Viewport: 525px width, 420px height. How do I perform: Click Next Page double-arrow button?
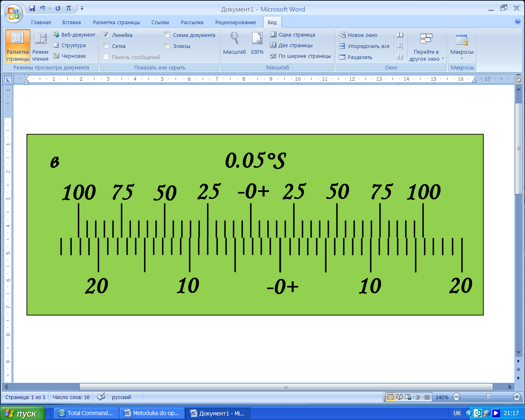[x=518, y=377]
